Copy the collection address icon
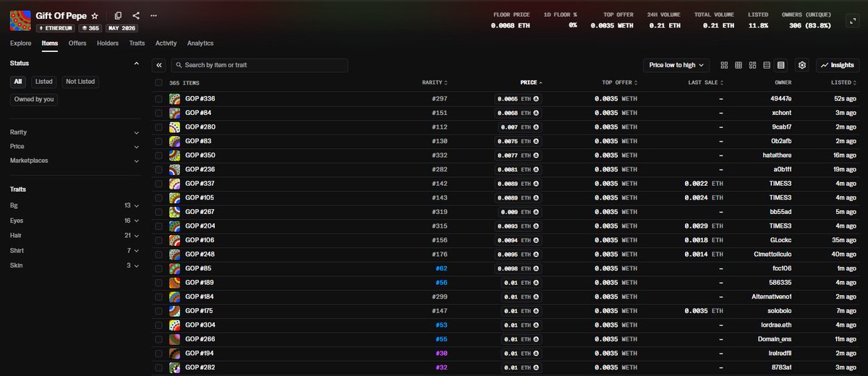The width and height of the screenshot is (868, 376). point(118,15)
